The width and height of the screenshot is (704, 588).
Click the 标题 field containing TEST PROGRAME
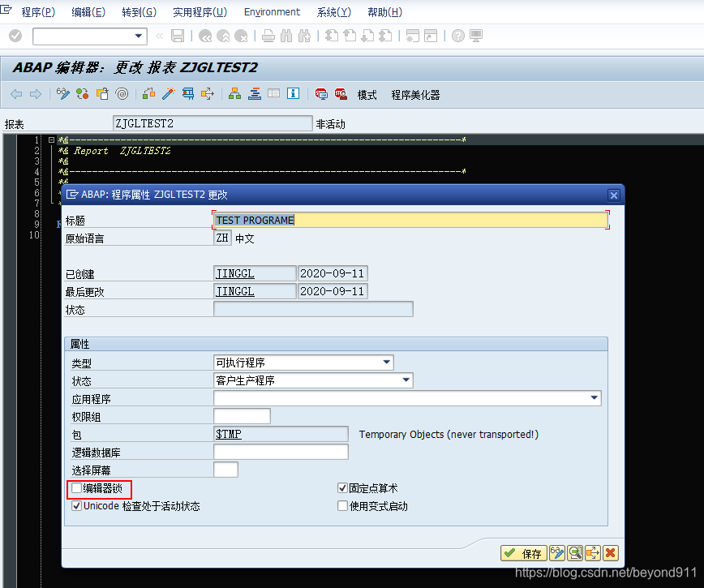click(x=410, y=220)
